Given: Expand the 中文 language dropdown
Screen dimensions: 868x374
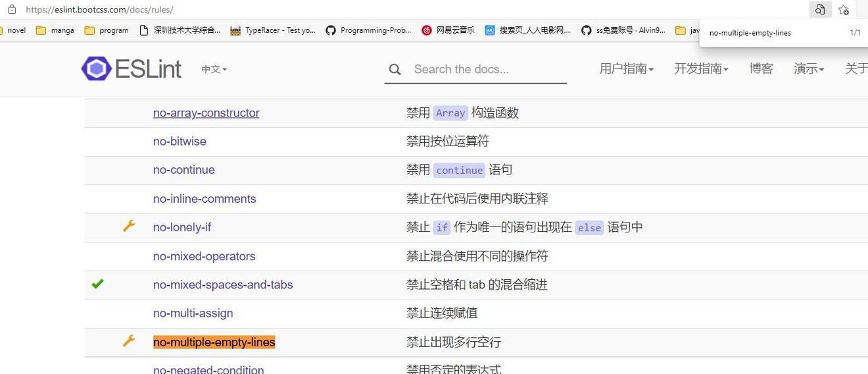Looking at the screenshot, I should 214,69.
